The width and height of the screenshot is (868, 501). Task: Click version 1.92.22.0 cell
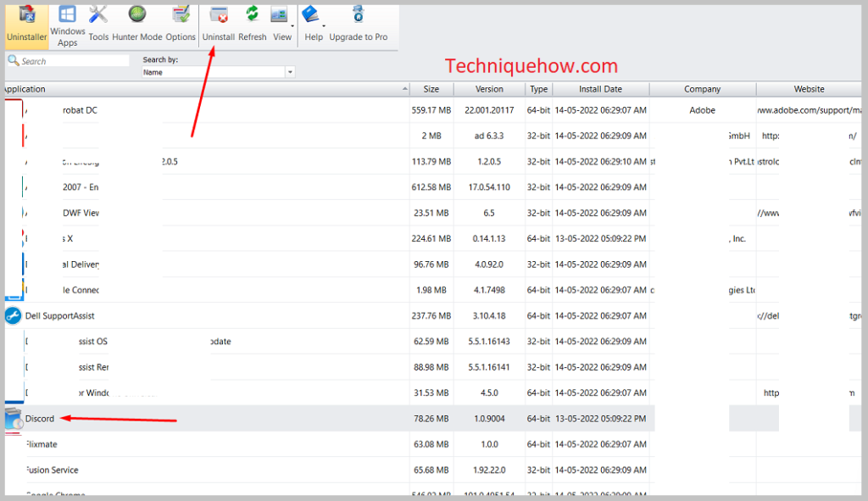pos(489,470)
